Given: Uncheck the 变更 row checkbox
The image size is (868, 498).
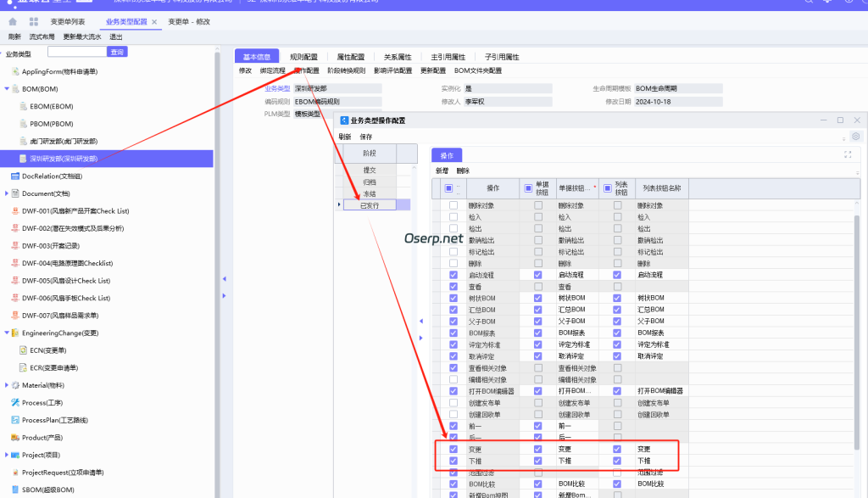Looking at the screenshot, I should [453, 449].
